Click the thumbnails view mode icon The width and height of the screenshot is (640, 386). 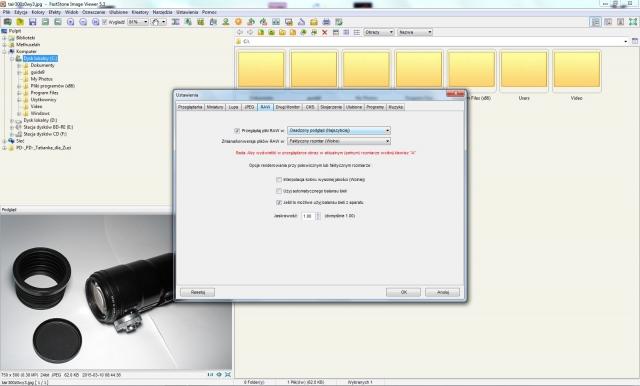click(336, 32)
